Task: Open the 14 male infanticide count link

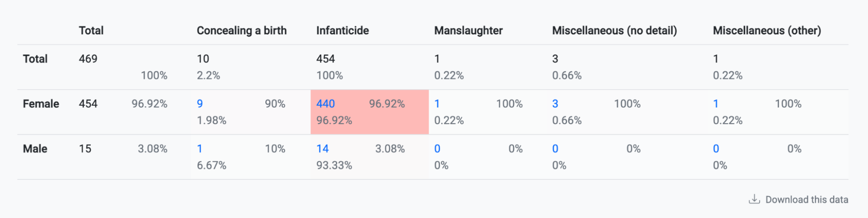Action: (322, 149)
